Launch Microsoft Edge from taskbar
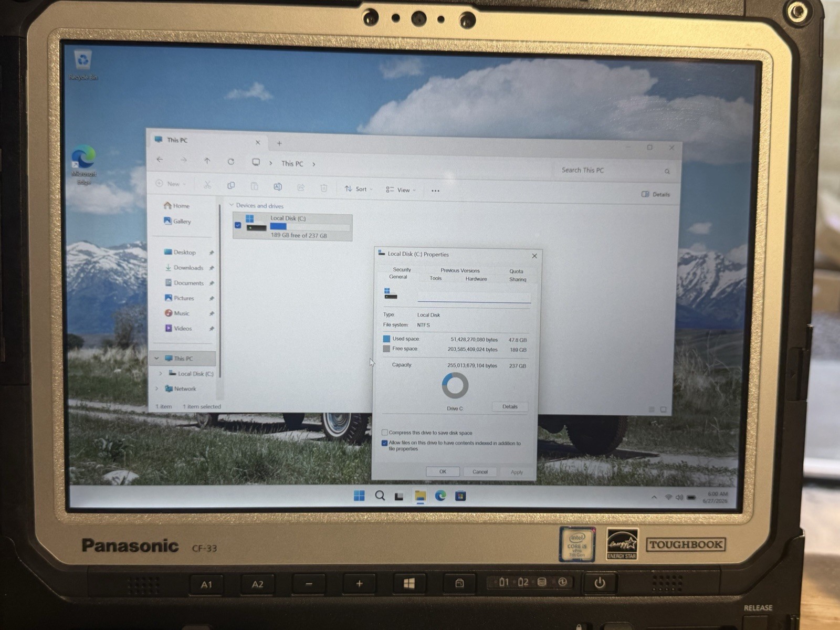Viewport: 840px width, 630px height. (440, 496)
